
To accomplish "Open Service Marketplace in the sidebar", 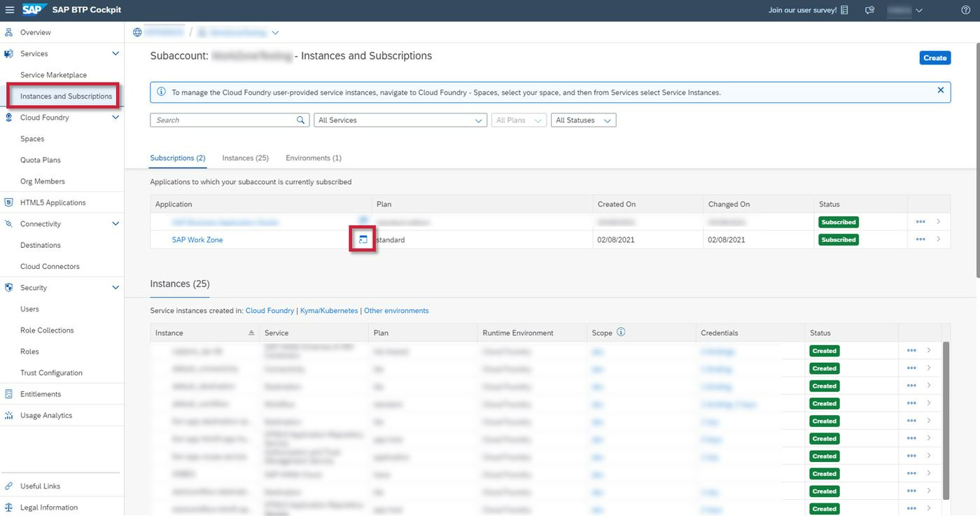I will (54, 75).
